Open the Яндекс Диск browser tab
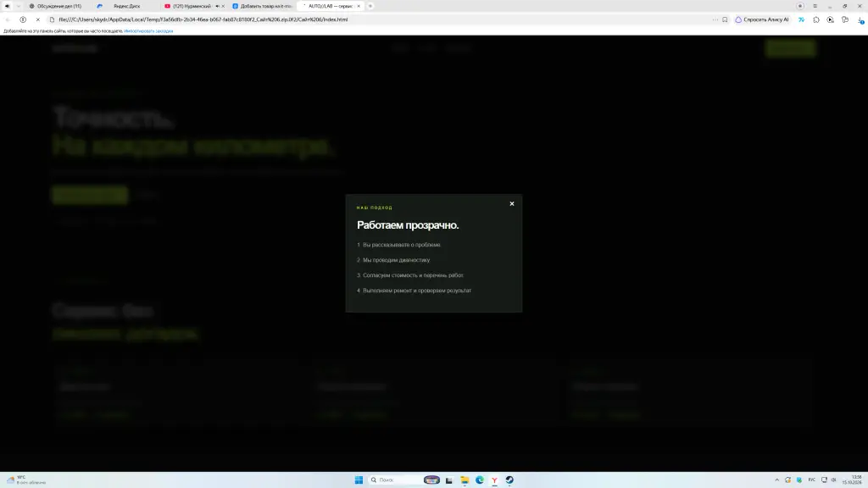 126,6
